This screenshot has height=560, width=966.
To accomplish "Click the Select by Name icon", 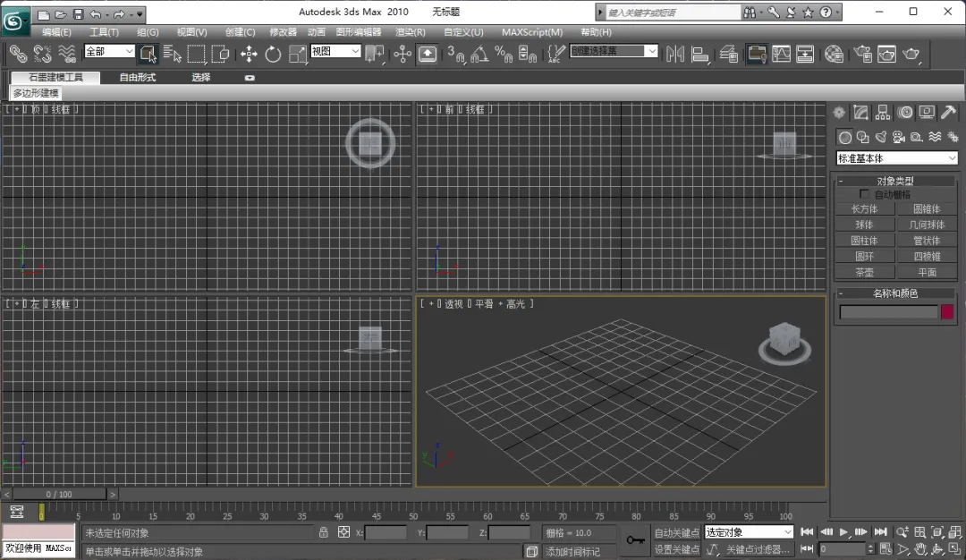I will point(172,54).
